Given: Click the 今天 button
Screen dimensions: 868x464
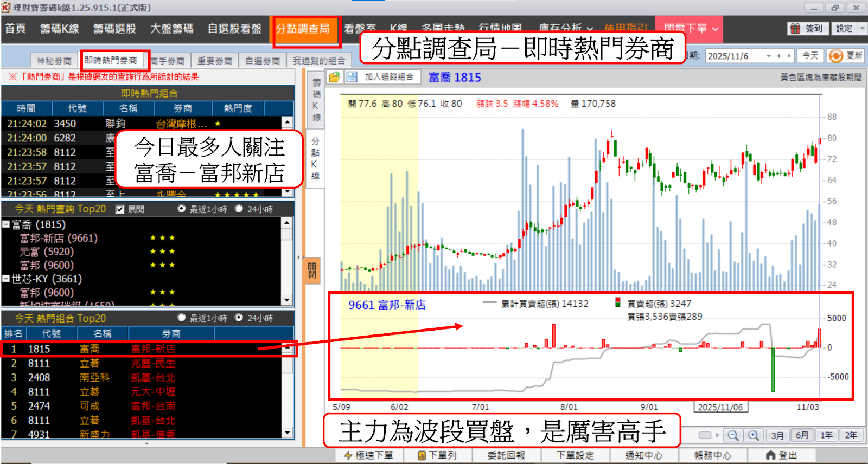Looking at the screenshot, I should tap(810, 56).
